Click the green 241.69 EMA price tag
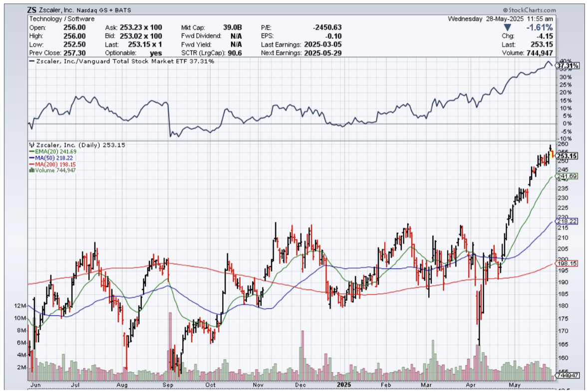Viewport: 587px width, 392px height. (568, 177)
